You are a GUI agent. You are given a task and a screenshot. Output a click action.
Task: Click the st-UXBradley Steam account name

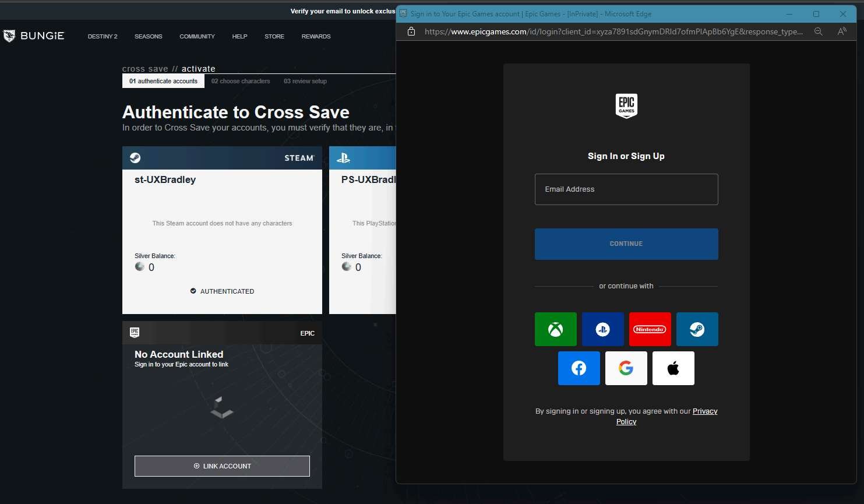[x=165, y=179]
